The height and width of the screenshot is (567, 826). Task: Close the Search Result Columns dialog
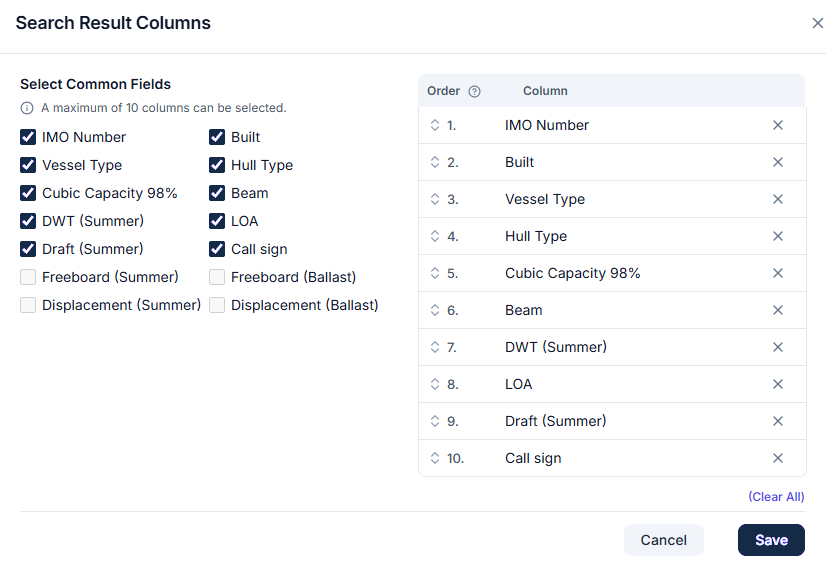[817, 23]
